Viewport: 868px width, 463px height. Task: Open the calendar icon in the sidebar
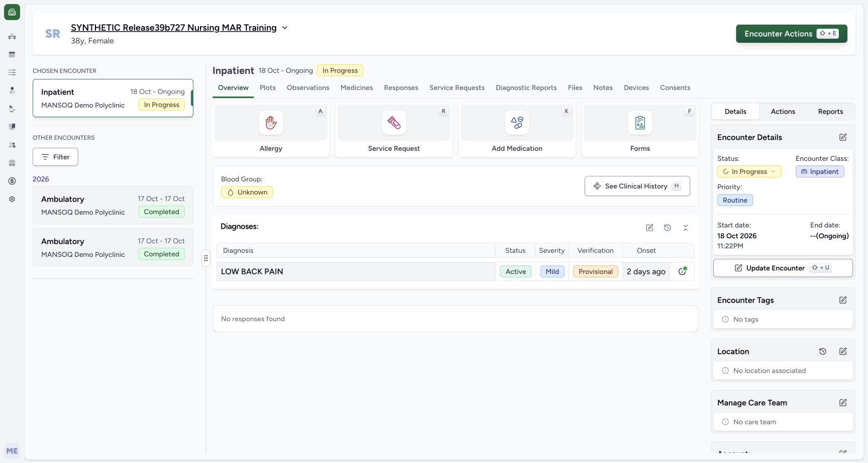point(12,54)
